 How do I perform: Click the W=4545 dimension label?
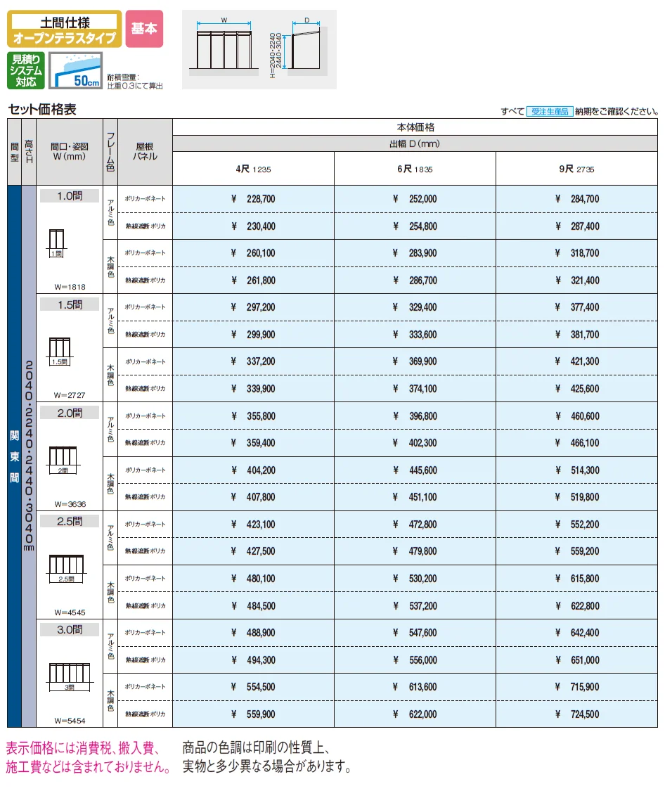[x=70, y=613]
